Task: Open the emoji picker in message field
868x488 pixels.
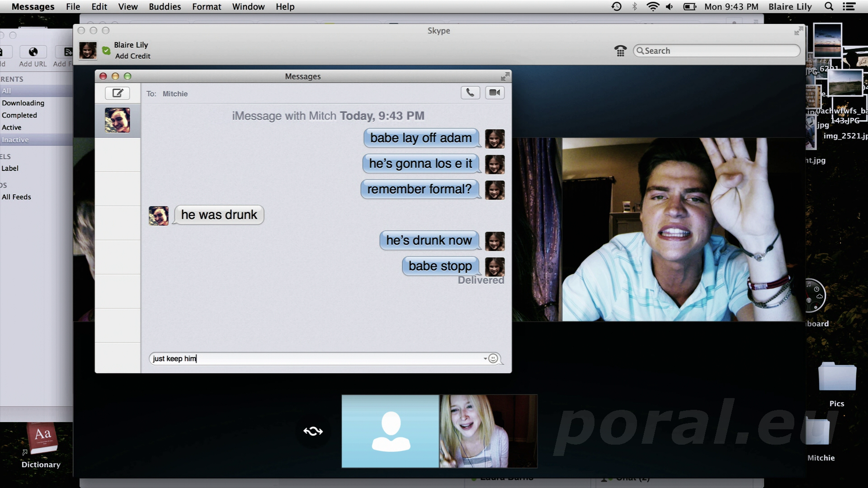Action: [493, 358]
